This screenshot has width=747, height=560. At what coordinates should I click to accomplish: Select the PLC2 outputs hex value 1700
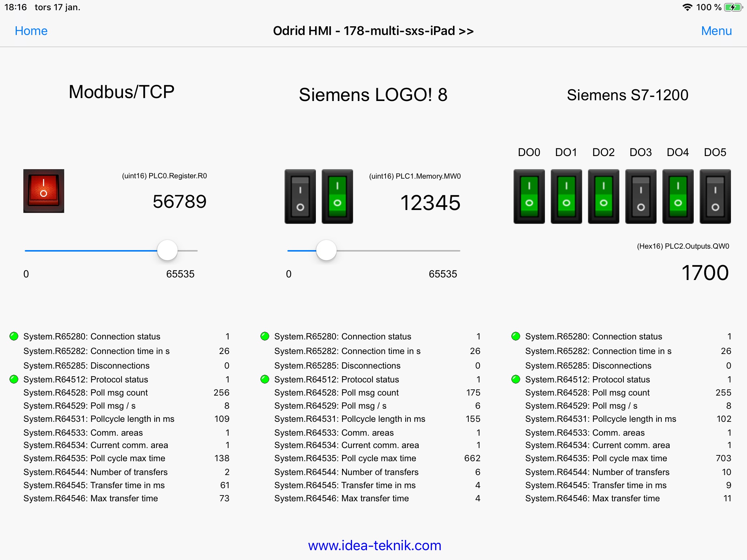point(705,273)
